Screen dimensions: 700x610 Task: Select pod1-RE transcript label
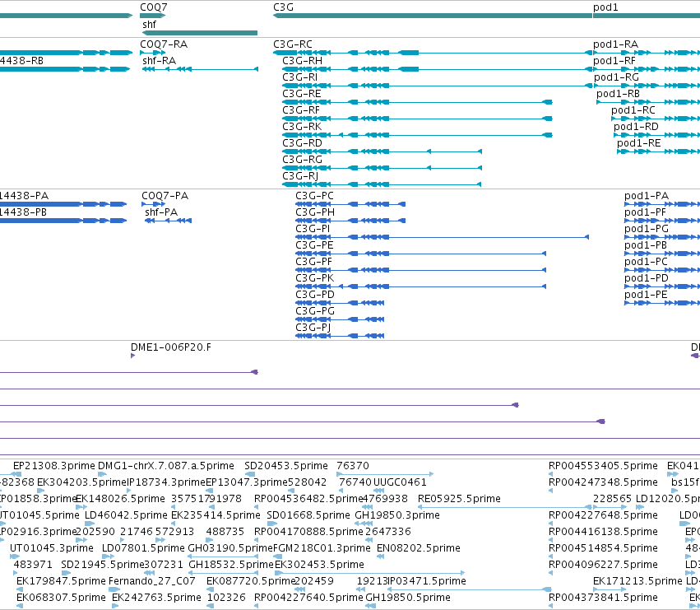pos(639,143)
